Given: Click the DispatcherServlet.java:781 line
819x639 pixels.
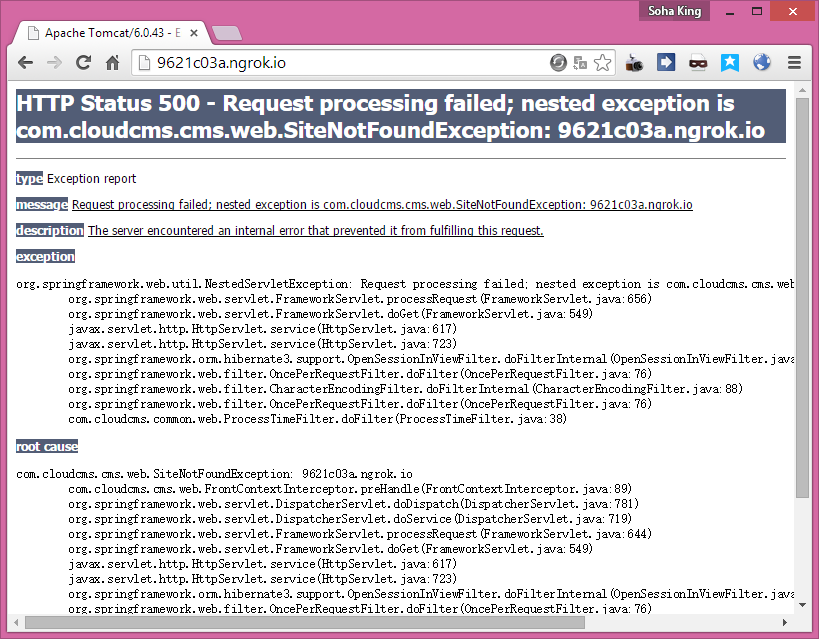Looking at the screenshot, I should pos(354,504).
